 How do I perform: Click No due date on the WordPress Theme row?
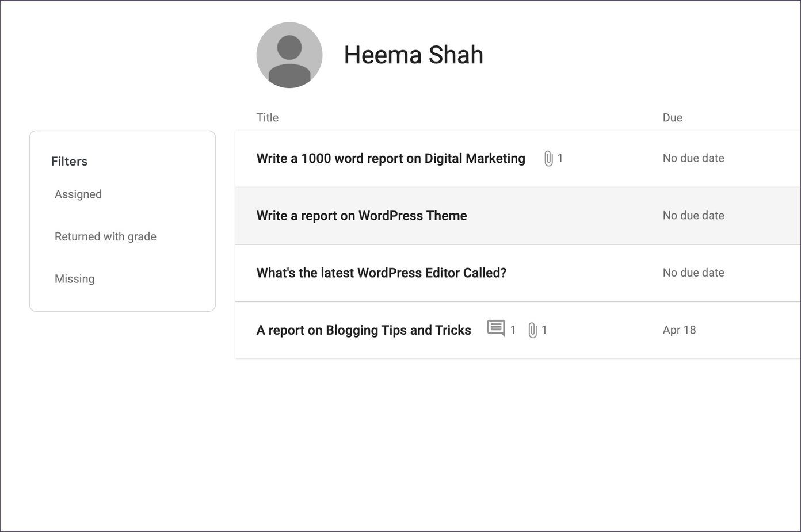pos(693,216)
